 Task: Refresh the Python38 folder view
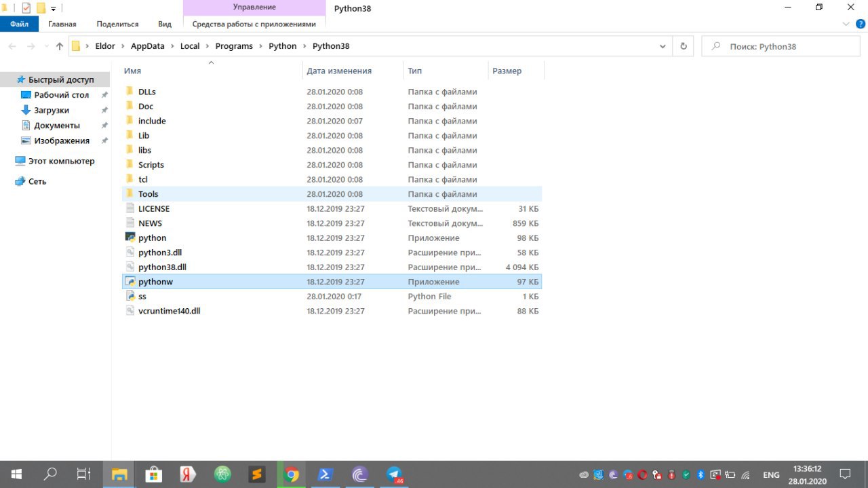(x=684, y=46)
